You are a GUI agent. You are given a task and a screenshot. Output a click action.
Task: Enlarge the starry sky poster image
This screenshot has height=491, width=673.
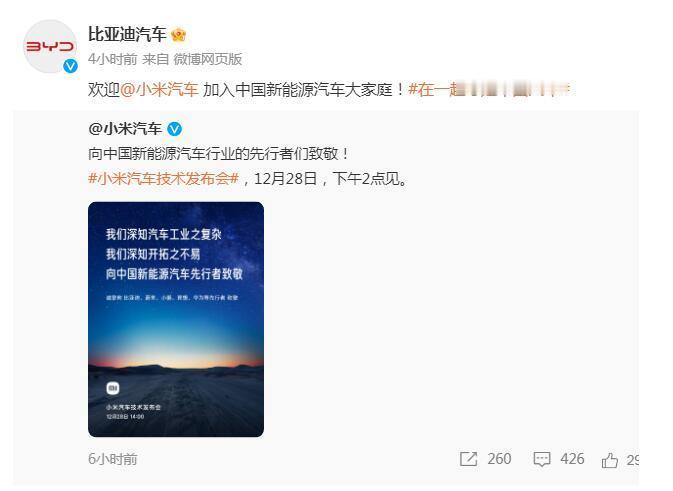[x=176, y=319]
